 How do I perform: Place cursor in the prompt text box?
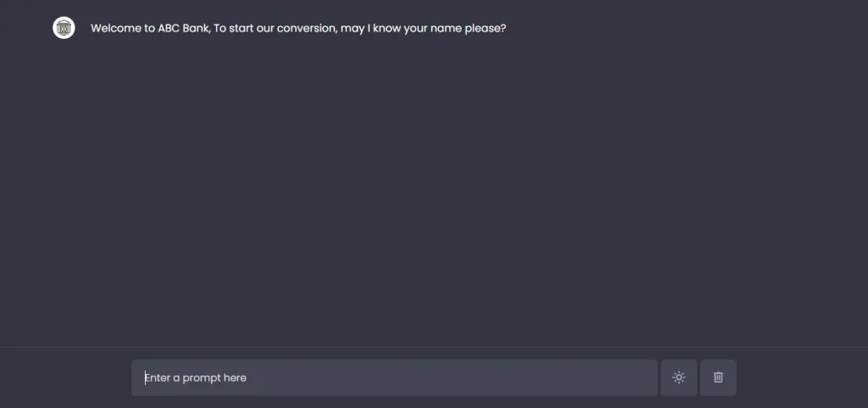394,377
